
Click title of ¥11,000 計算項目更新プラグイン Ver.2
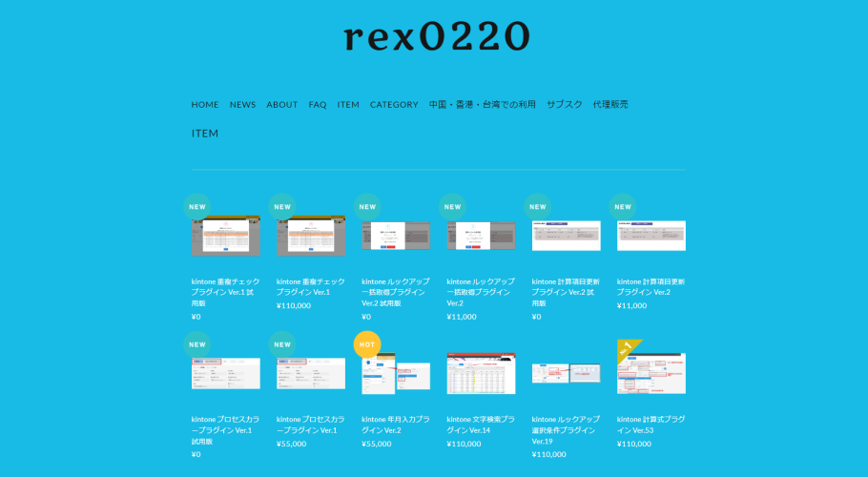coord(651,286)
